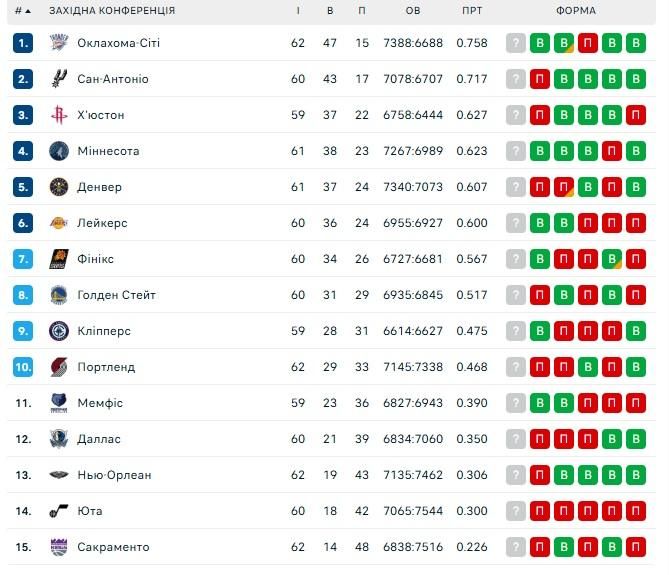Click rank badge 10 for Портленд

click(24, 367)
